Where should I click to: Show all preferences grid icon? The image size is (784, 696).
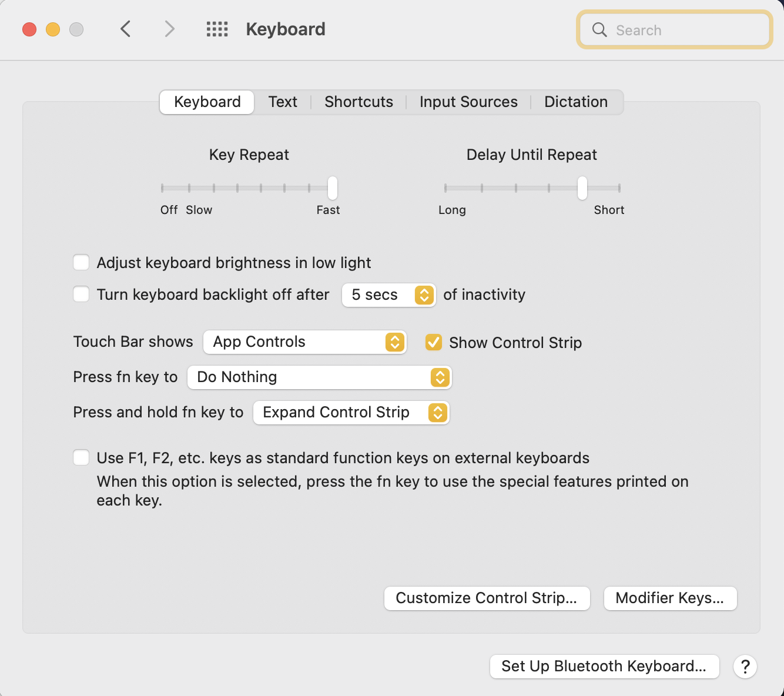(217, 29)
